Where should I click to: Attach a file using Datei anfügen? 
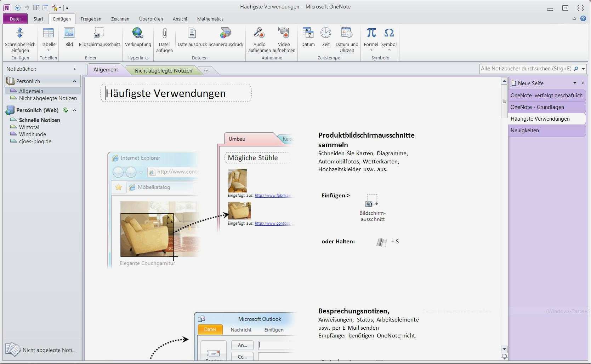[164, 40]
